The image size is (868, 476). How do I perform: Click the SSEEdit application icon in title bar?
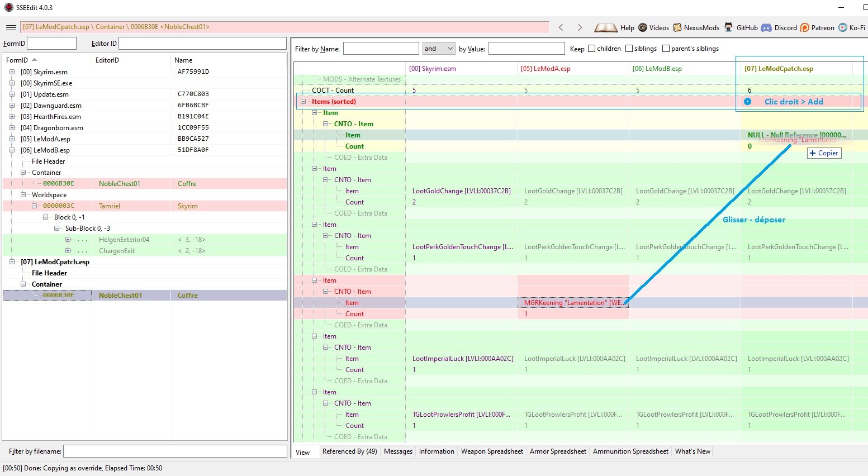coord(8,7)
